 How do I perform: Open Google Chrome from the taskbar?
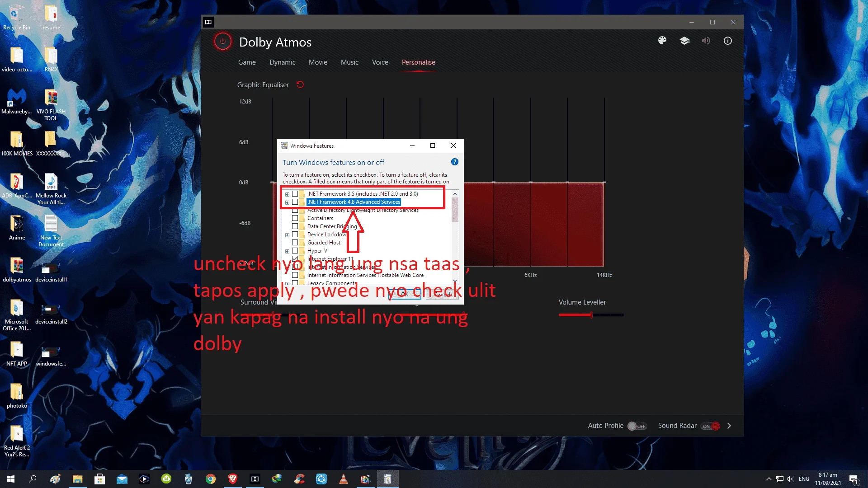tap(211, 479)
